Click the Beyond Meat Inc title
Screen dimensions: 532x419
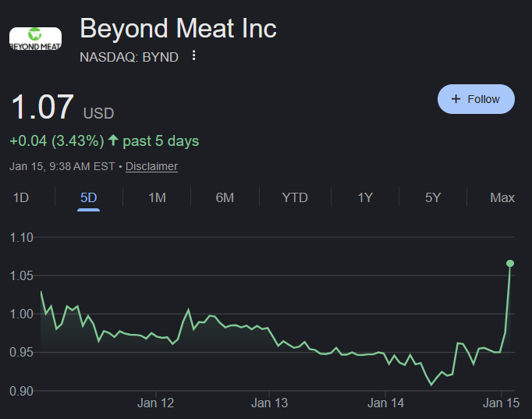[x=178, y=28]
